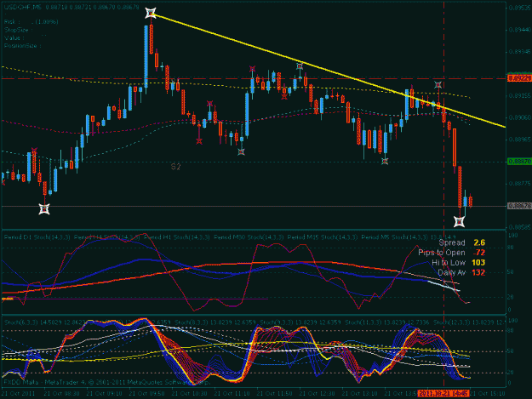Click the long red candle above the final low
This screenshot has height=399, width=532.
(x=460, y=187)
